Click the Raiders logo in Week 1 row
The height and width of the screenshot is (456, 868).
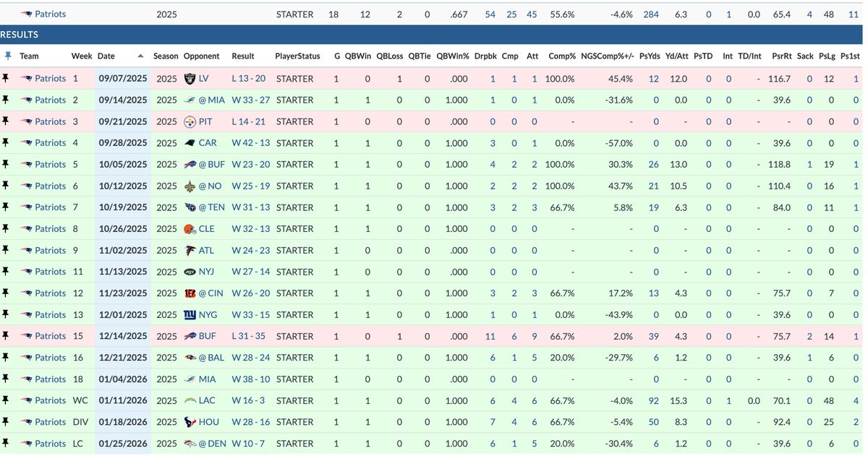pos(190,79)
